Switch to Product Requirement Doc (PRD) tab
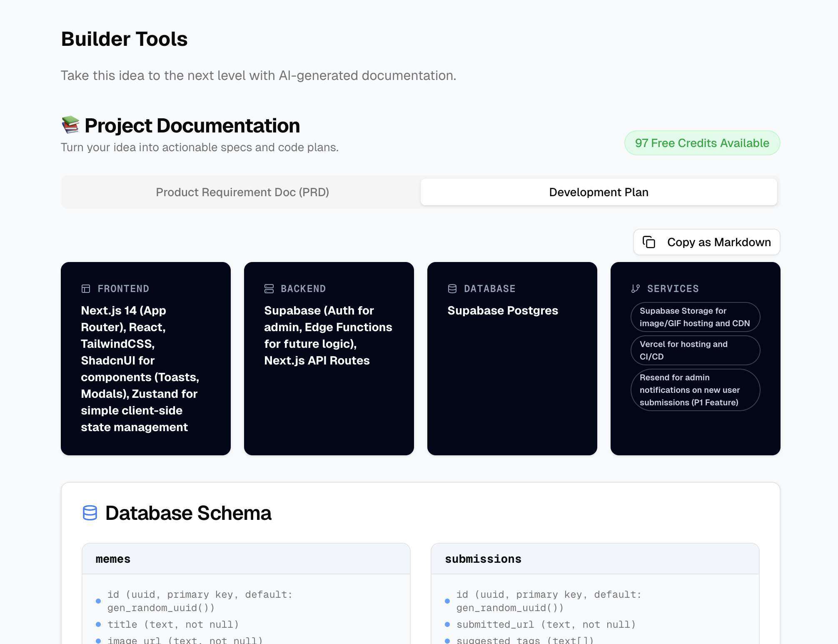The height and width of the screenshot is (644, 838). (x=242, y=192)
